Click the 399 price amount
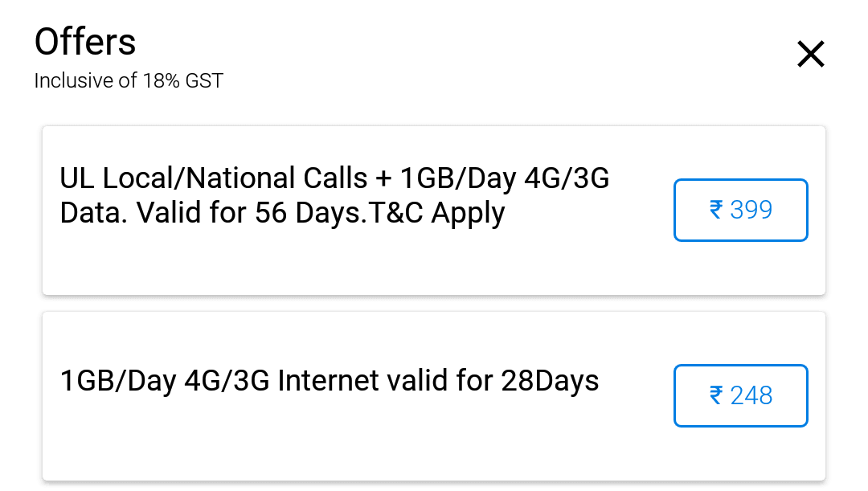 point(751,211)
